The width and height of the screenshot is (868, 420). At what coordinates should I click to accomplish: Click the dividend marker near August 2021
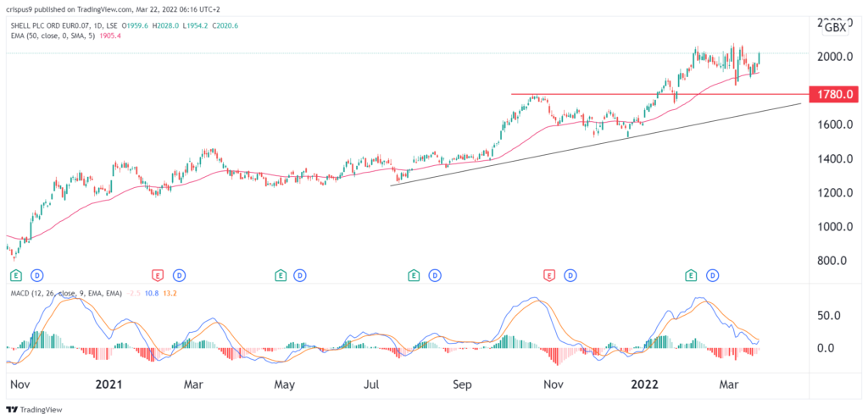pyautogui.click(x=435, y=274)
